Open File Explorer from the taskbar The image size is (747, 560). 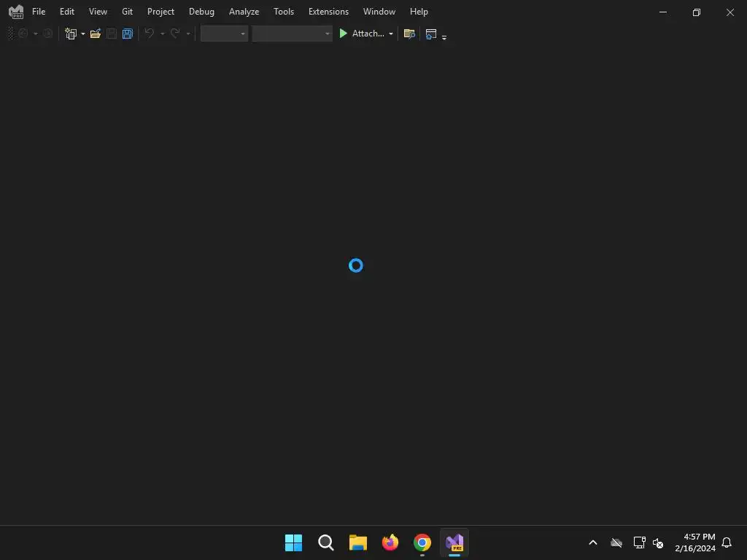(x=357, y=542)
